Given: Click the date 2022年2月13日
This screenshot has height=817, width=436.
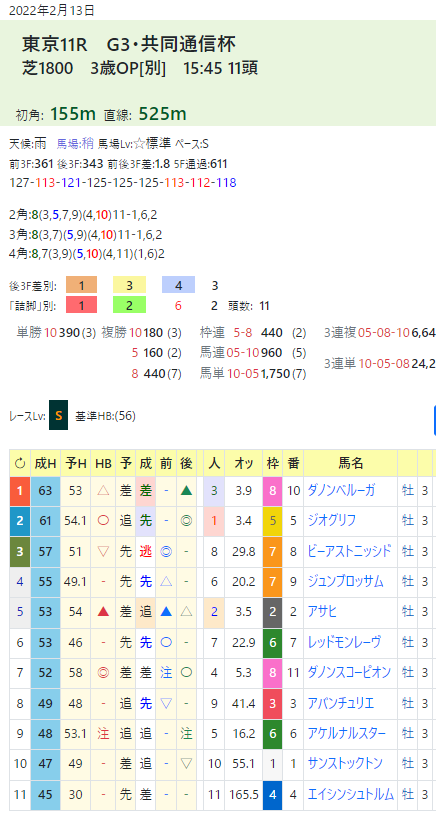Looking at the screenshot, I should 52,10.
